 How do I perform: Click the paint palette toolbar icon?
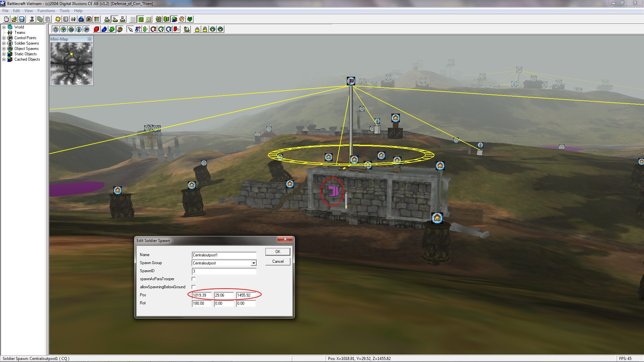coord(182,19)
